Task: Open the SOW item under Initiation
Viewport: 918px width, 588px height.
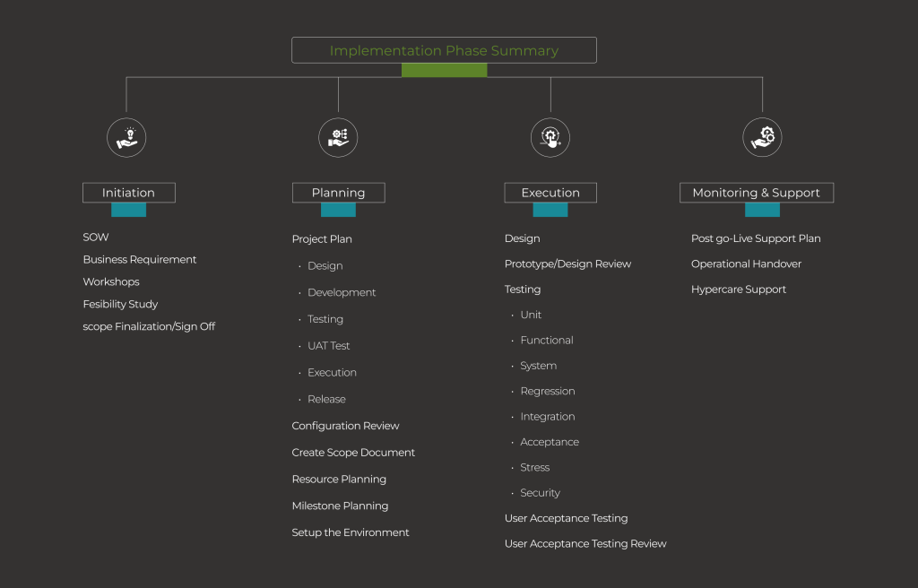Action: click(x=95, y=237)
